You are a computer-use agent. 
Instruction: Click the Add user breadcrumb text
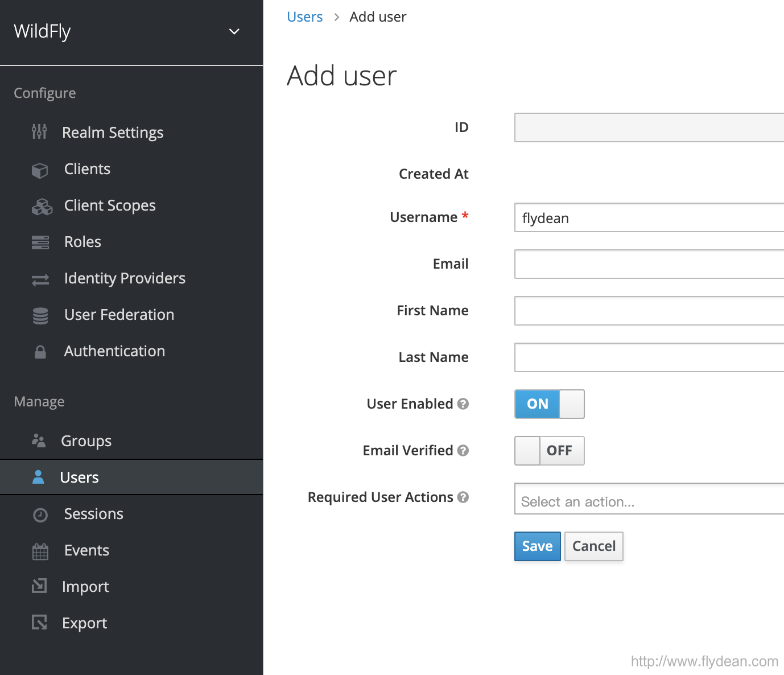coord(378,17)
